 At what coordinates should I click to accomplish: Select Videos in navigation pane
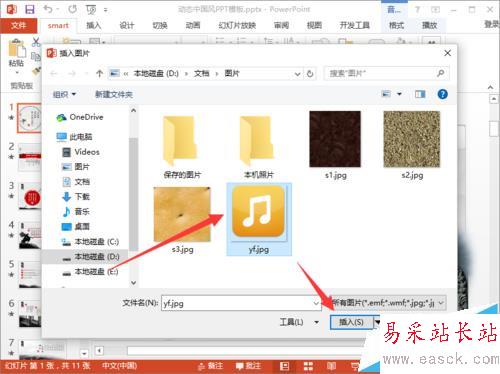[81, 152]
